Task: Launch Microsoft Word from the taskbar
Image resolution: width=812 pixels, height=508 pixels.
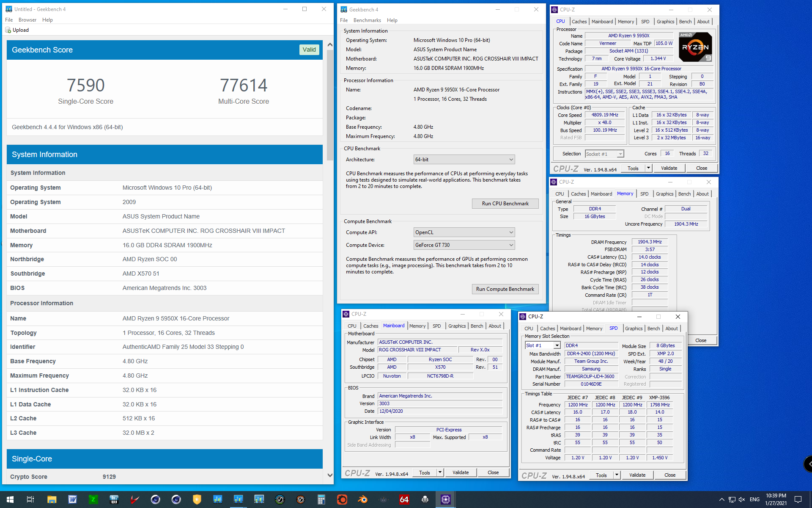Action: [72, 500]
